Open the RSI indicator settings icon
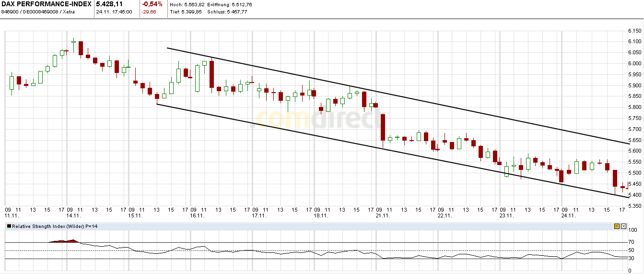Viewport: 644px width, 274px height. pyautogui.click(x=617, y=226)
